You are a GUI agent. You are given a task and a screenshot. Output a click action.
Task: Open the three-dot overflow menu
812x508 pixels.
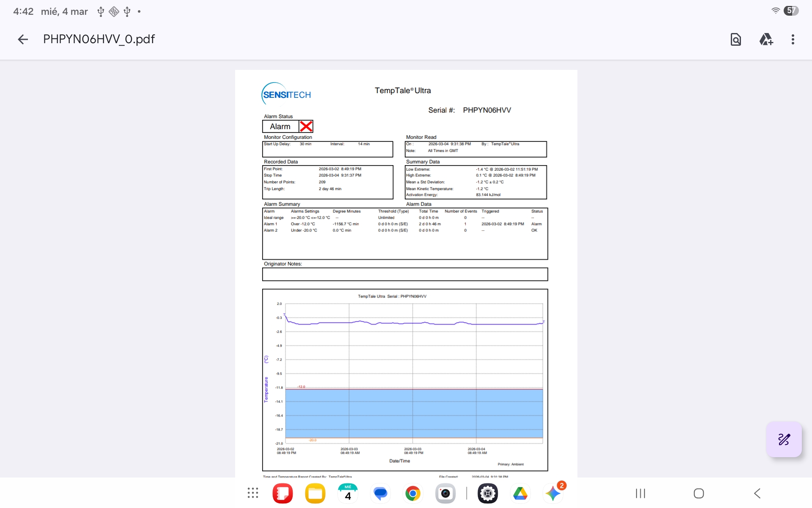click(x=793, y=39)
